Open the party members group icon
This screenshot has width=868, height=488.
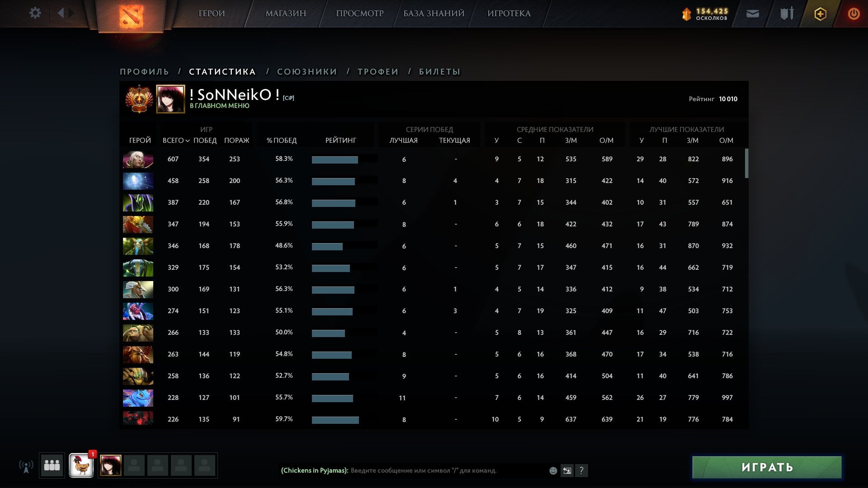coord(52,465)
